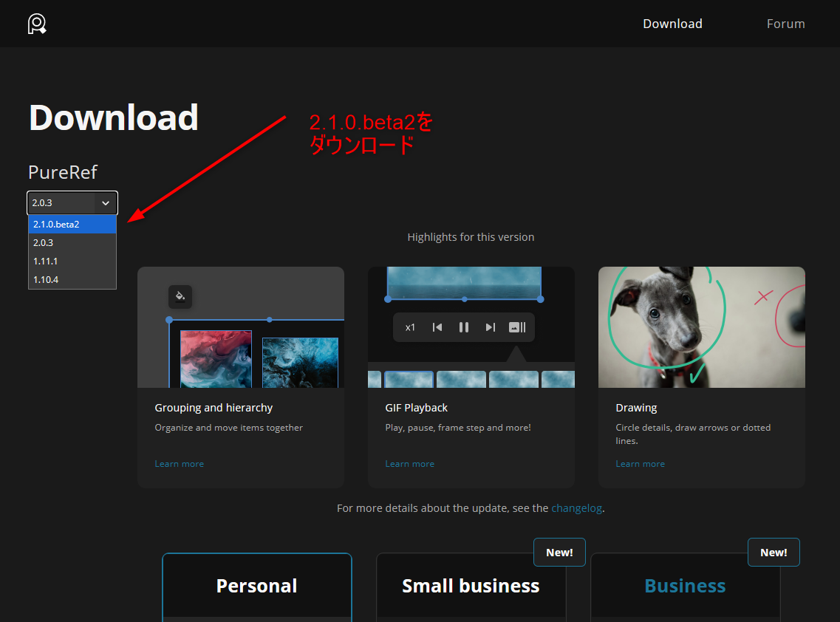
Task: Open Learn more under Drawing
Action: tap(640, 464)
